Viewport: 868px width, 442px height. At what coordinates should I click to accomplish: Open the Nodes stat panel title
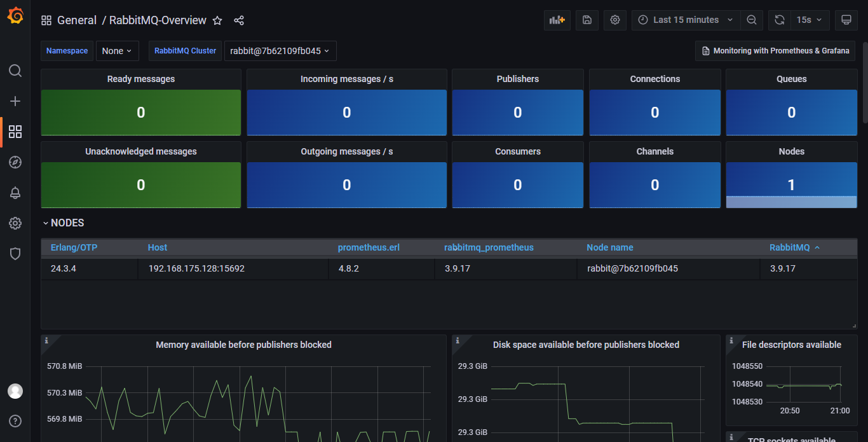click(x=792, y=151)
